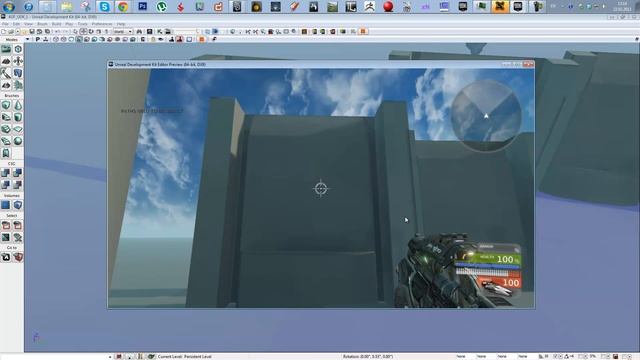Open the World coordinate system dropdown
The height and width of the screenshot is (360, 640).
coord(122,31)
